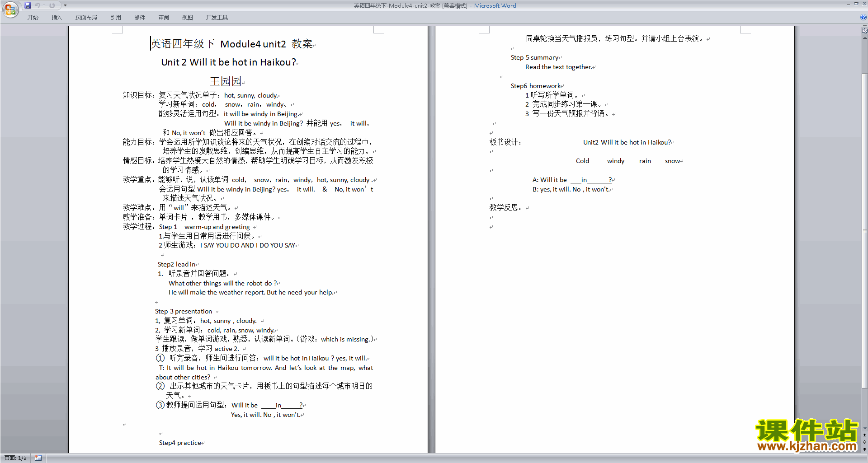Go to the 视图 tab
This screenshot has height=463, width=868.
(188, 18)
